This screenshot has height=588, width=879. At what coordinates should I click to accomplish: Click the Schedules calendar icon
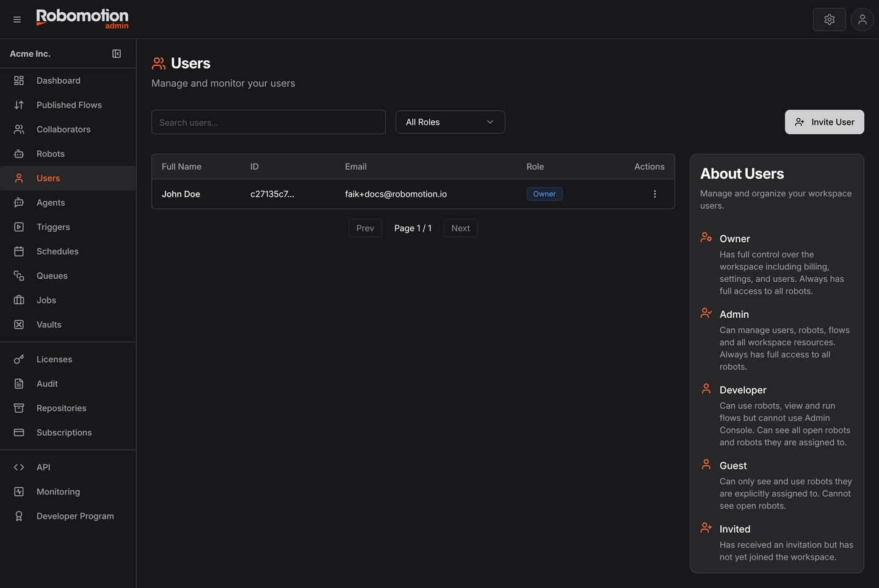(x=19, y=251)
